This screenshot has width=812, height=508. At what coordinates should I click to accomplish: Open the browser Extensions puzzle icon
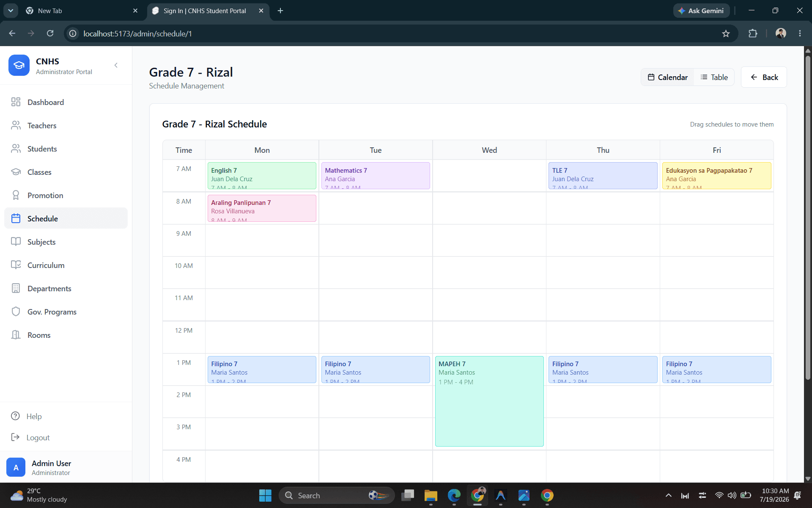pos(753,33)
